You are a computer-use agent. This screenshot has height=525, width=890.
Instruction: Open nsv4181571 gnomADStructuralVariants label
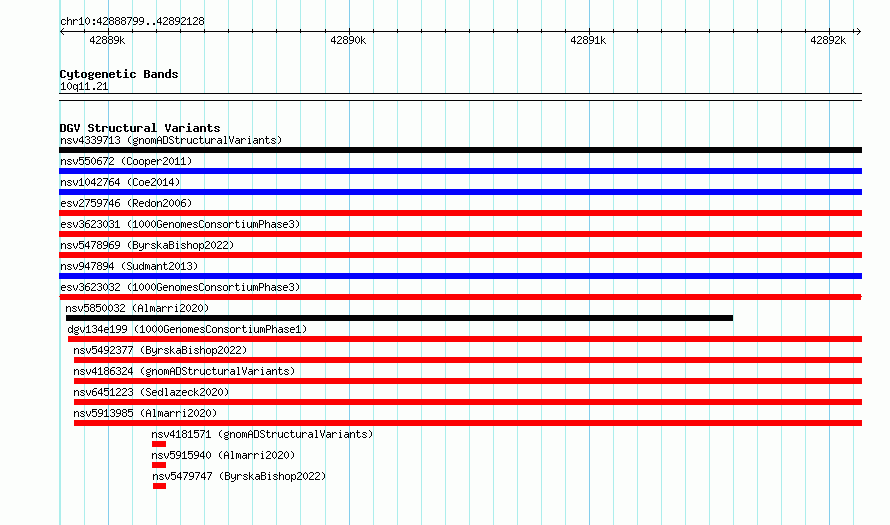(262, 434)
